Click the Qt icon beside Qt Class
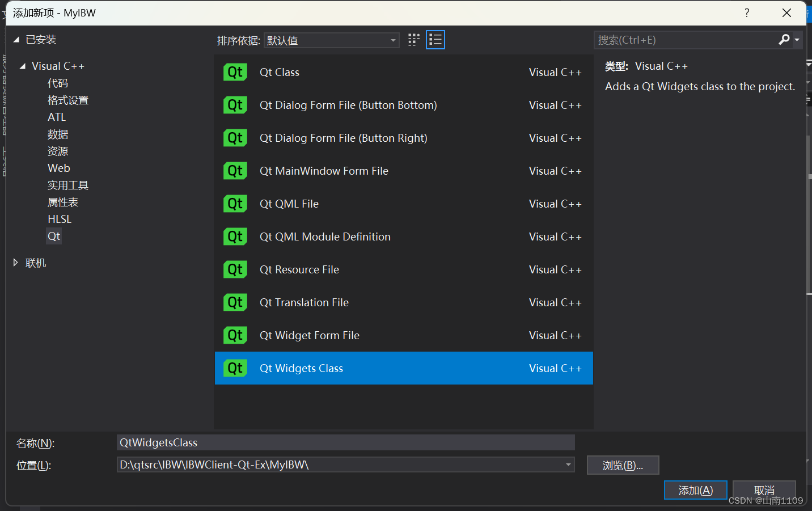Viewport: 812px width, 511px height. tap(235, 72)
